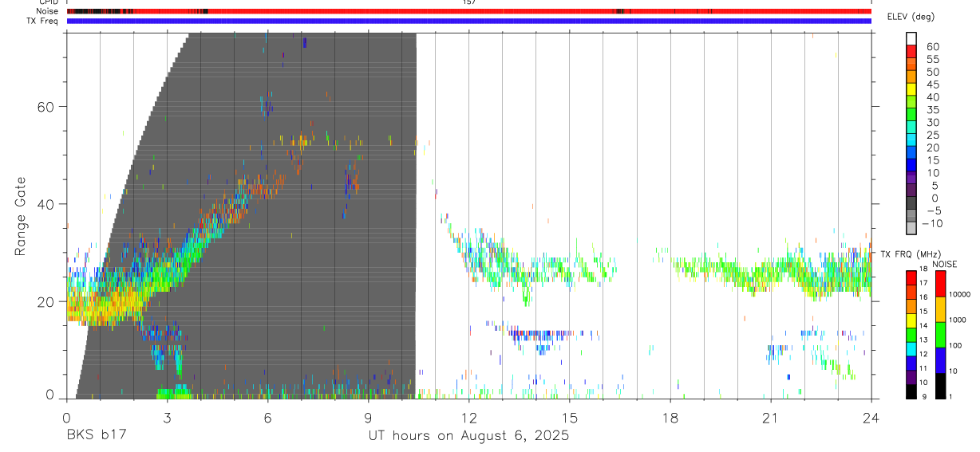The height and width of the screenshot is (452, 980).
Task: Click the red 55–60 segment of the ELEV color bar
Action: 911,51
